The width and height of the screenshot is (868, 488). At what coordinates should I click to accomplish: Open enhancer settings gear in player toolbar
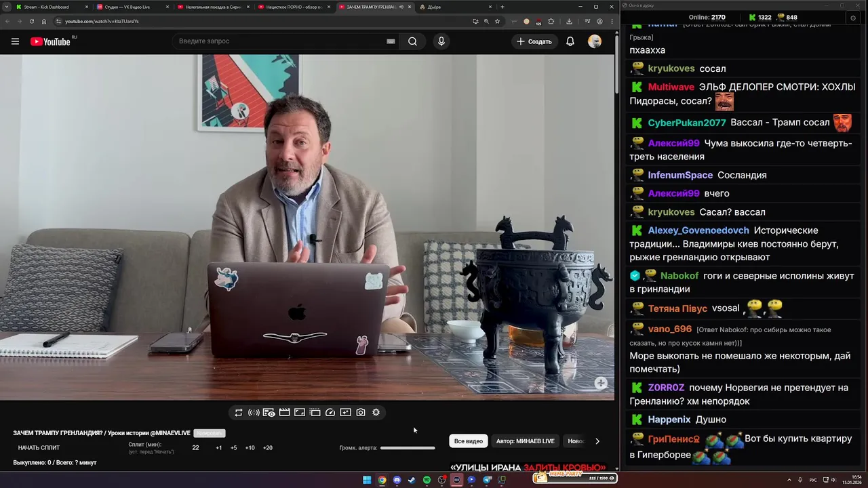pos(376,412)
